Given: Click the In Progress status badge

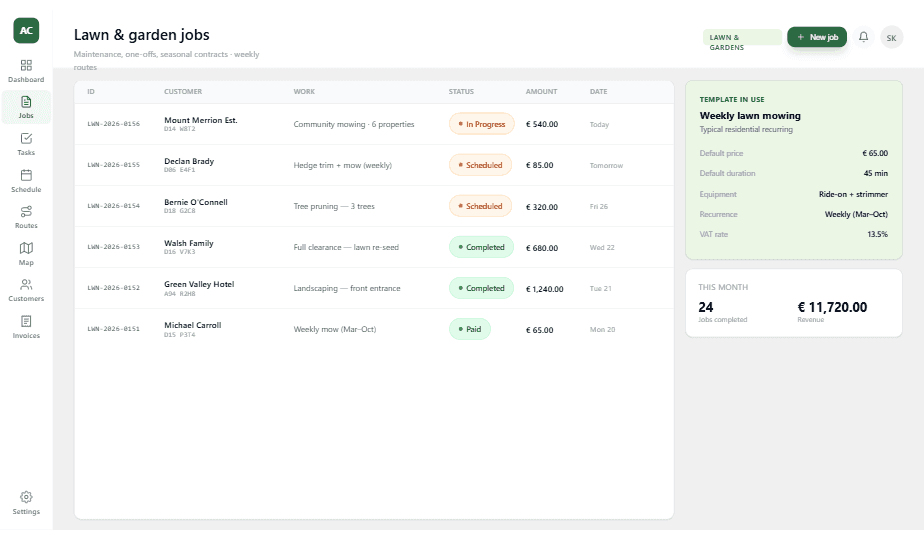Looking at the screenshot, I should (481, 124).
